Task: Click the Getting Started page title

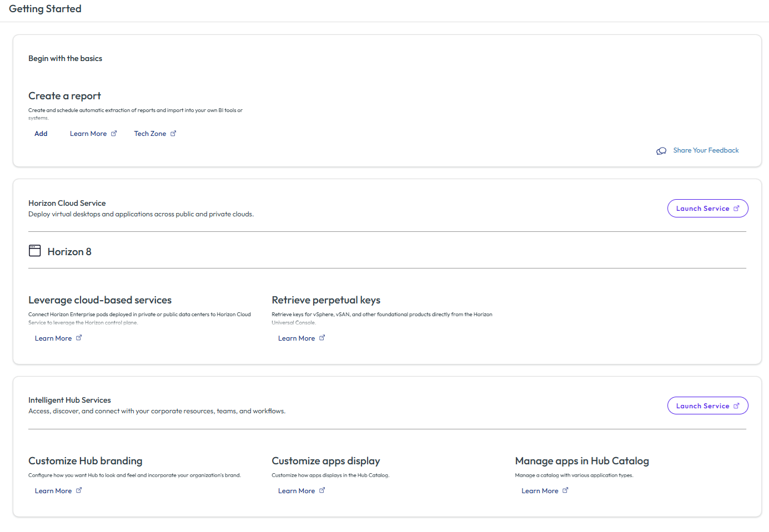Action: coord(45,9)
